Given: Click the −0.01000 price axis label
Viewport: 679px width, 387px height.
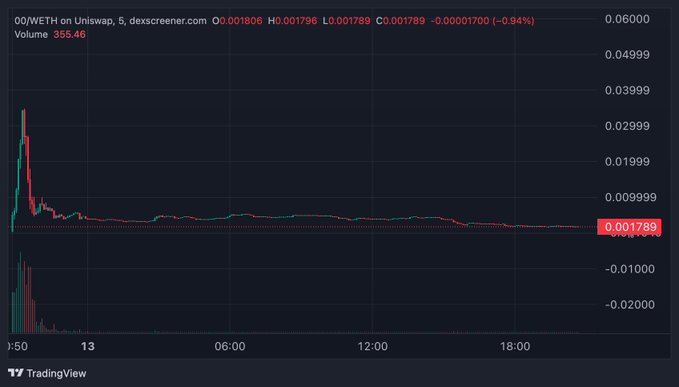Looking at the screenshot, I should click(x=630, y=269).
